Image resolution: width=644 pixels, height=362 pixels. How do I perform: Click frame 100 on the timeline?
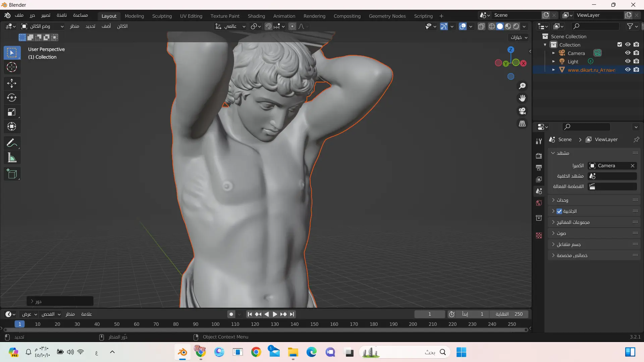click(x=215, y=324)
